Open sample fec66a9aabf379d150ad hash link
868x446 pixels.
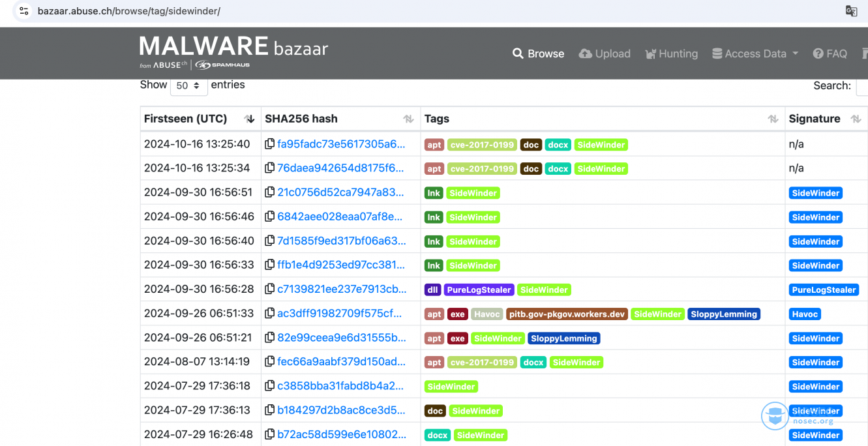coord(341,362)
